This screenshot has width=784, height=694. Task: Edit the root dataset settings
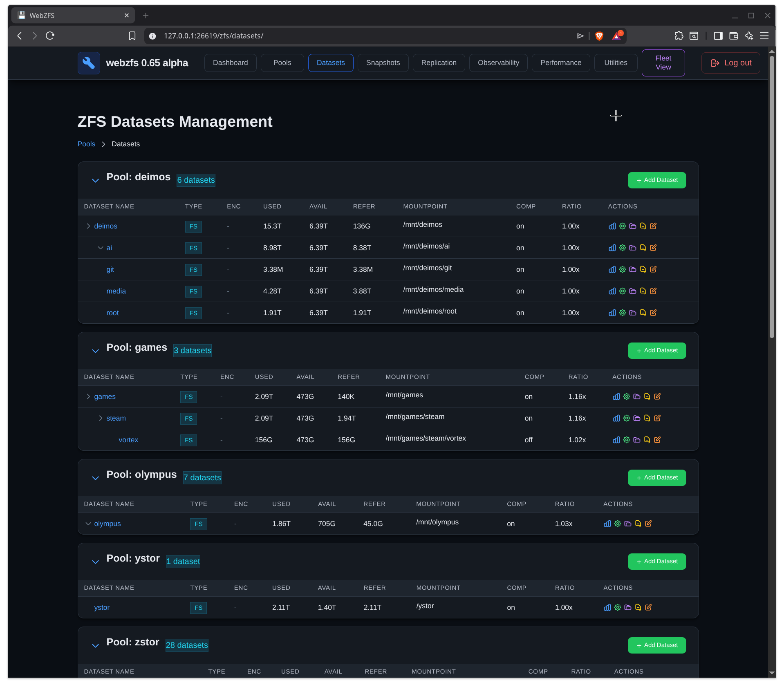pyautogui.click(x=653, y=313)
